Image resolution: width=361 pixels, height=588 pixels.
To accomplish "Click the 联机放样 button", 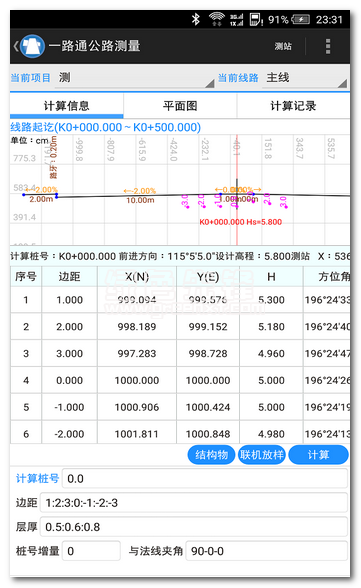I will click(x=262, y=455).
